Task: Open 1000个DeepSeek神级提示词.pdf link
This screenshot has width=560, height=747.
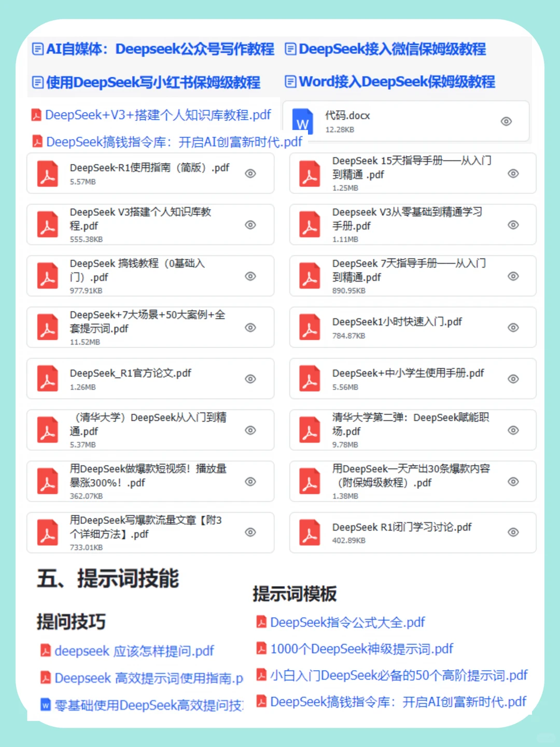Action: pyautogui.click(x=361, y=648)
